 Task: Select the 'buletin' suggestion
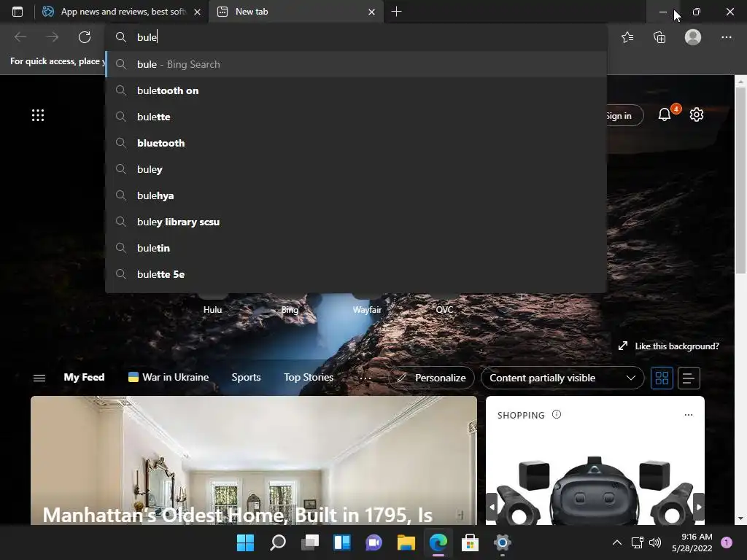point(356,248)
